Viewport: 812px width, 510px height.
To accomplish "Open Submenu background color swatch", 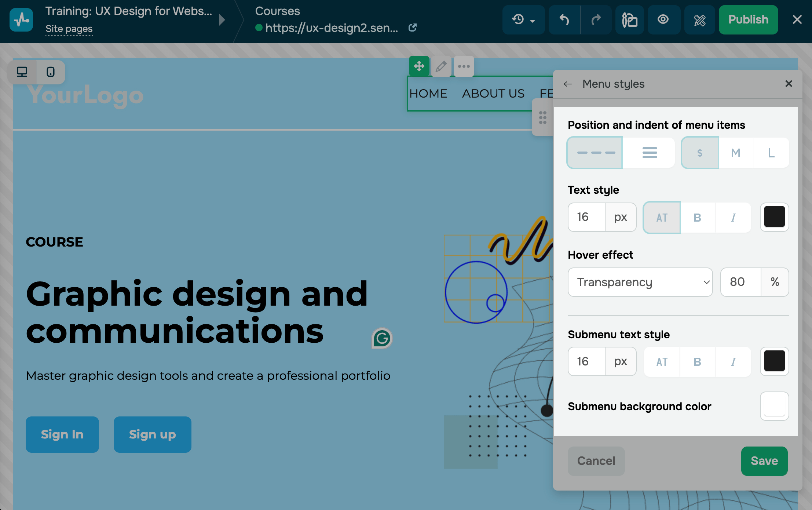I will [x=774, y=406].
